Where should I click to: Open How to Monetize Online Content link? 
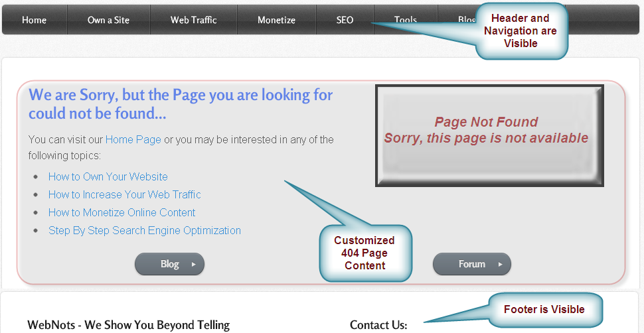coord(121,212)
